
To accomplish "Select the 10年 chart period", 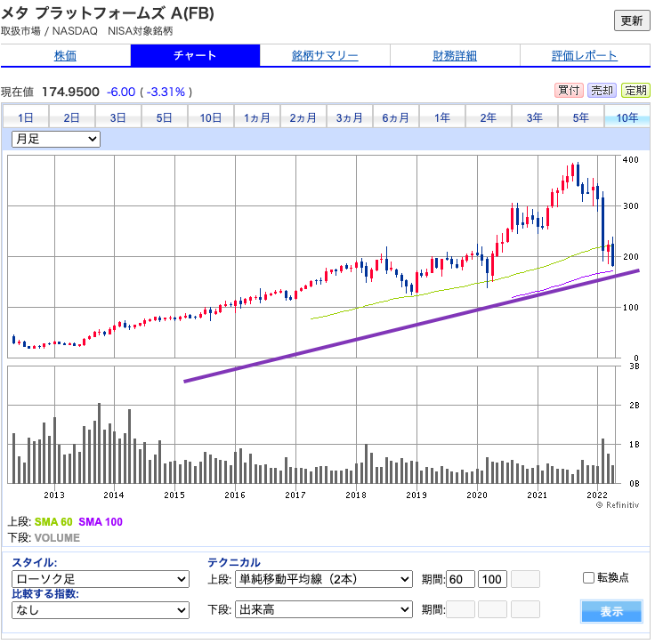I will [627, 117].
